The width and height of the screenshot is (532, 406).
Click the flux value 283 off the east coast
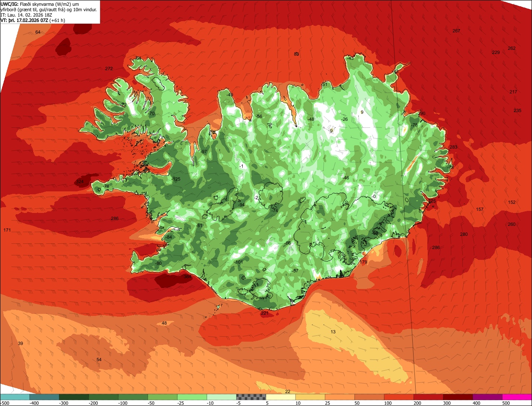453,147
